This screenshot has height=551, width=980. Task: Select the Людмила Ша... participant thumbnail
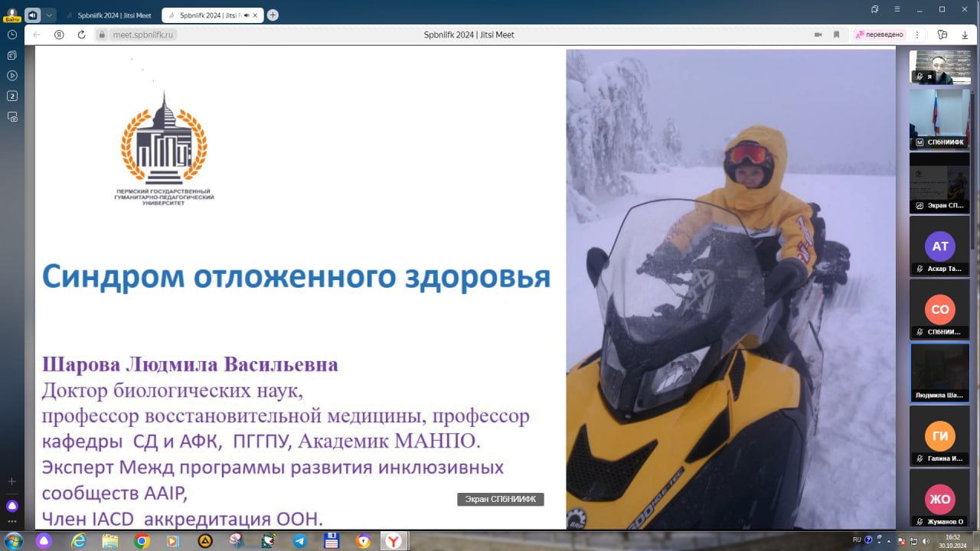pos(939,373)
